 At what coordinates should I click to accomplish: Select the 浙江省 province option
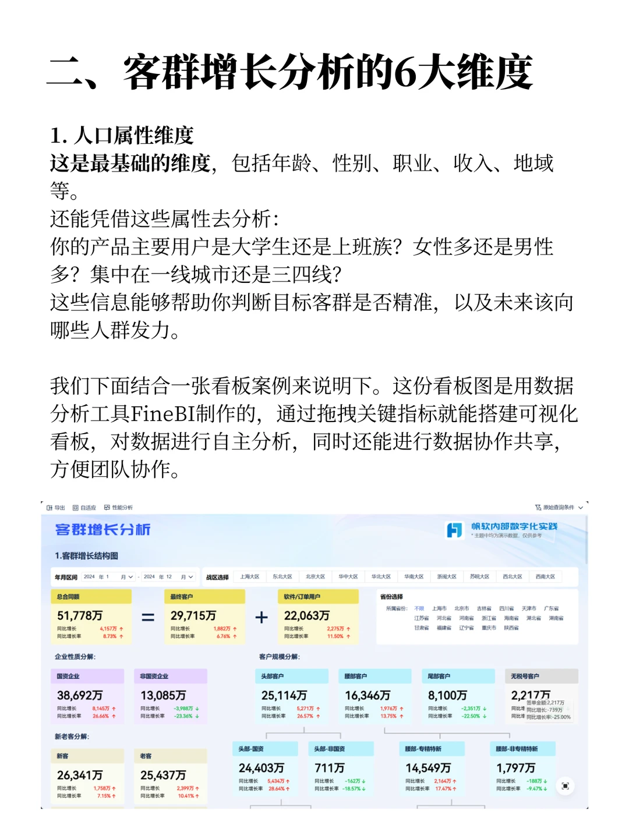click(x=489, y=618)
